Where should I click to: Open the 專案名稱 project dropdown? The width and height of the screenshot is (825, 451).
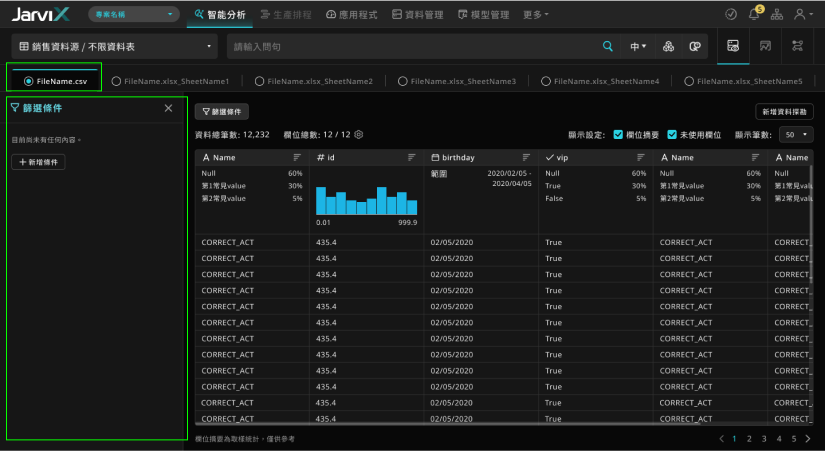[x=134, y=14]
